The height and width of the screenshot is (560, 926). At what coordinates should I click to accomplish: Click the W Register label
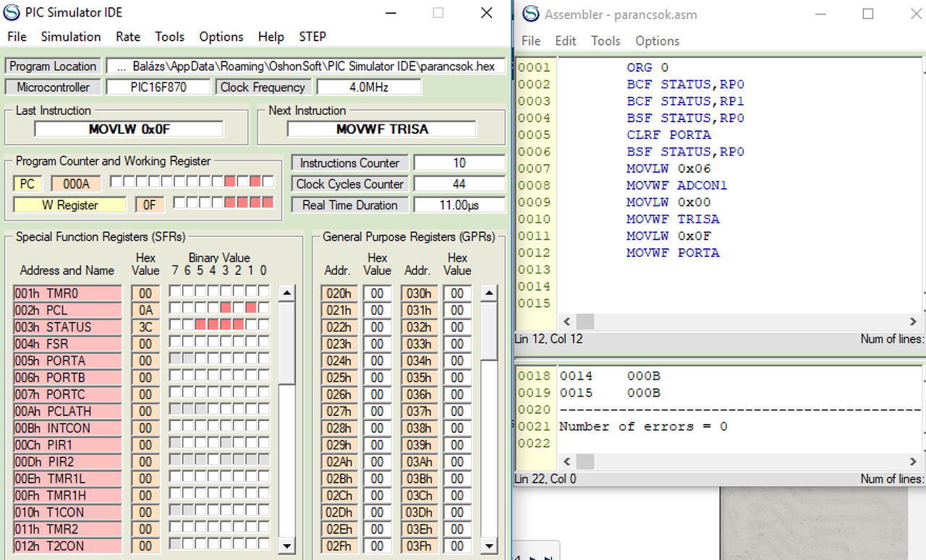(x=69, y=205)
